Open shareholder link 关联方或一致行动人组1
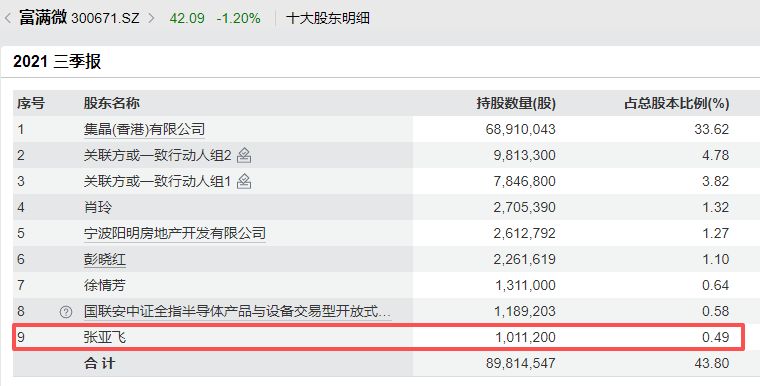 [x=158, y=182]
